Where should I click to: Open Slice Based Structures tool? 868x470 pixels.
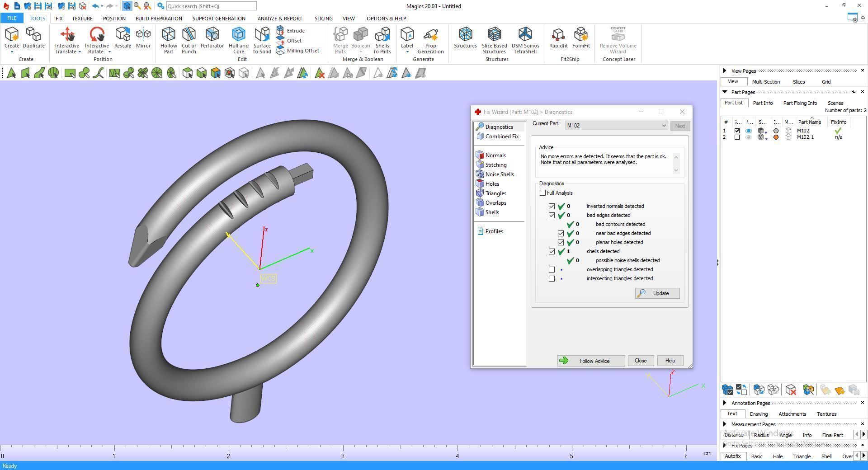494,40
